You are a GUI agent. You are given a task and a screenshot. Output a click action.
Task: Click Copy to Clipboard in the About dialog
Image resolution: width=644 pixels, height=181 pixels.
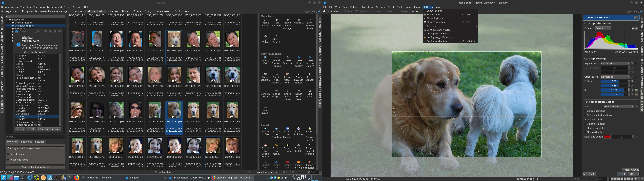49,129
